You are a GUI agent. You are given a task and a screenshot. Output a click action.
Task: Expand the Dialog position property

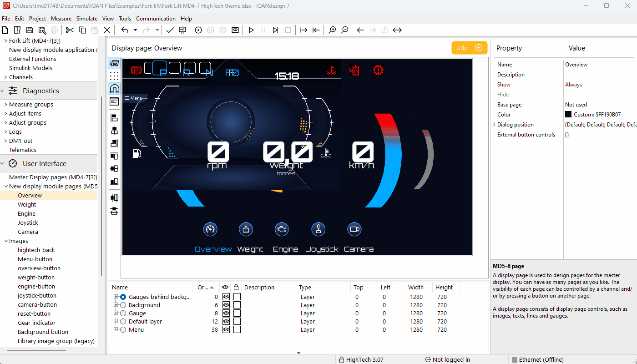point(494,125)
